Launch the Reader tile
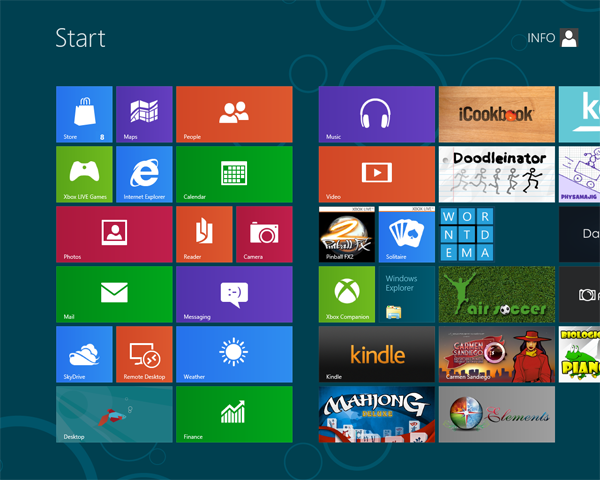The image size is (600, 480). pos(204,234)
